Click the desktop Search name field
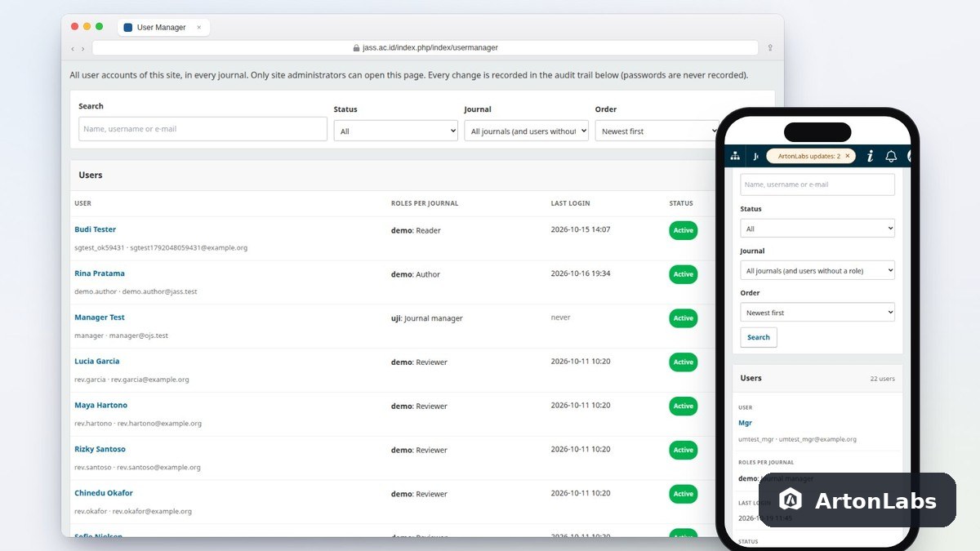 pyautogui.click(x=203, y=129)
